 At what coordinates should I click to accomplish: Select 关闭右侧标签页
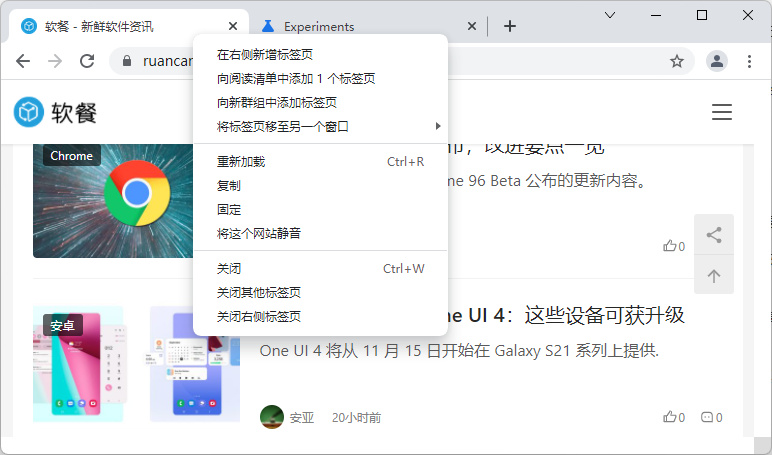(321, 316)
